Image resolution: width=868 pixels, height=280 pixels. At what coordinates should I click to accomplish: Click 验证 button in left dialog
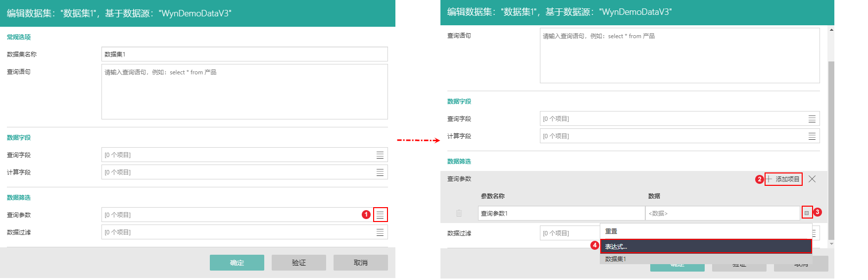(x=299, y=263)
